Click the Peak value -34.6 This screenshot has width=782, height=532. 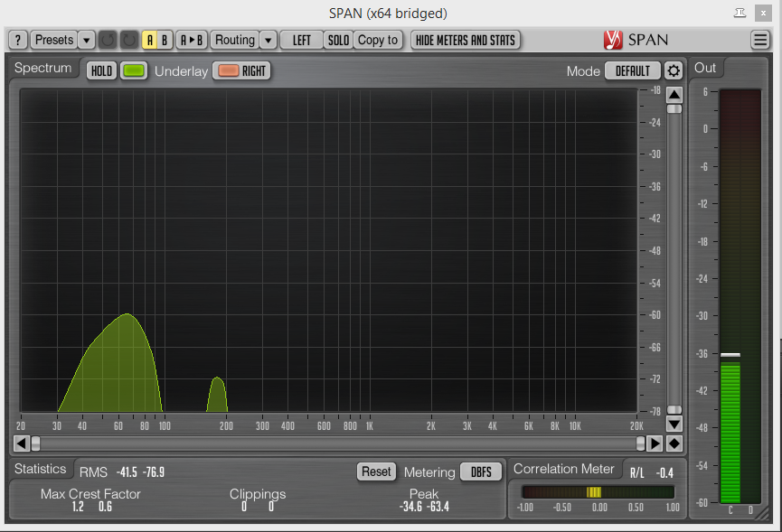coord(410,507)
